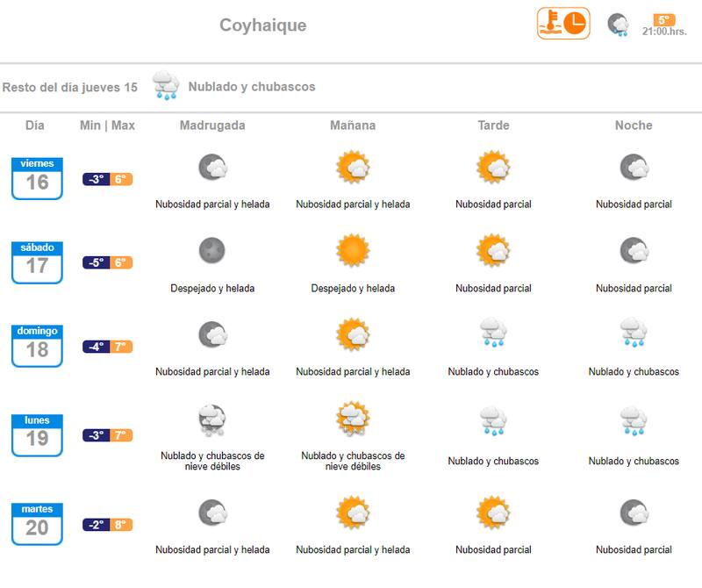This screenshot has width=702, height=588.
Task: Click the Madrugada column header
Action: pos(212,125)
